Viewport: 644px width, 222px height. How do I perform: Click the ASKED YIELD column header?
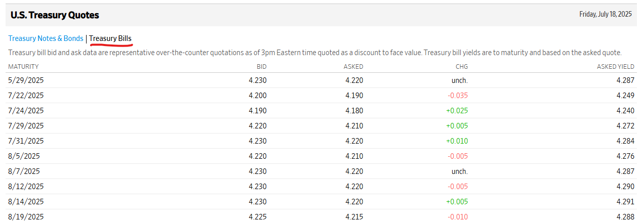615,66
